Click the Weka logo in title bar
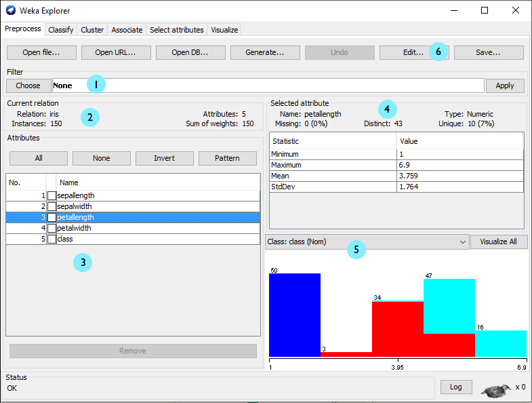 pos(10,11)
